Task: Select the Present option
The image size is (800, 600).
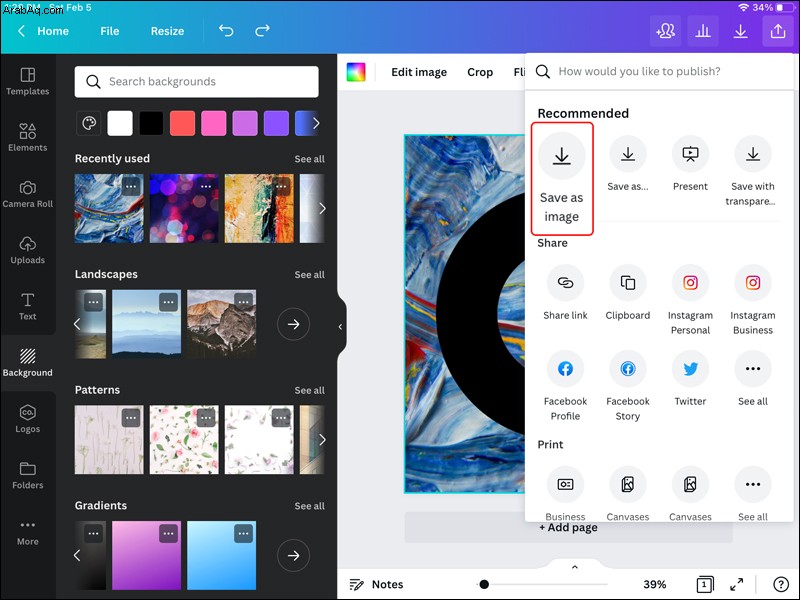Action: [690, 163]
